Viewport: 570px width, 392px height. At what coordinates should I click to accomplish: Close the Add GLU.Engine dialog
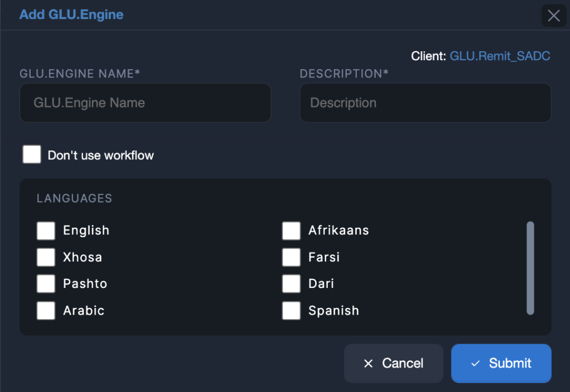[554, 16]
